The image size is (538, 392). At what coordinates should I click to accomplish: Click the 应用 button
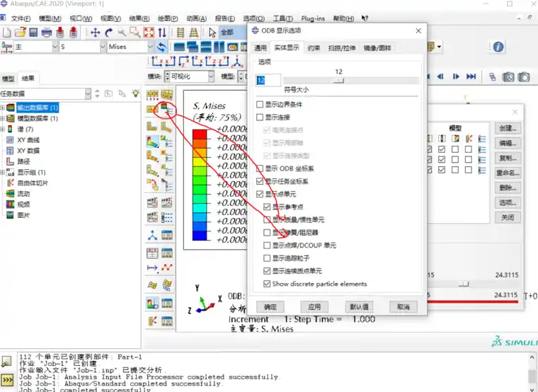[x=314, y=306]
